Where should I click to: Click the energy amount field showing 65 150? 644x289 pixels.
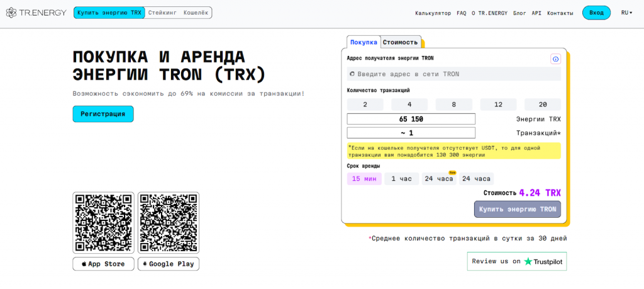[x=411, y=119]
